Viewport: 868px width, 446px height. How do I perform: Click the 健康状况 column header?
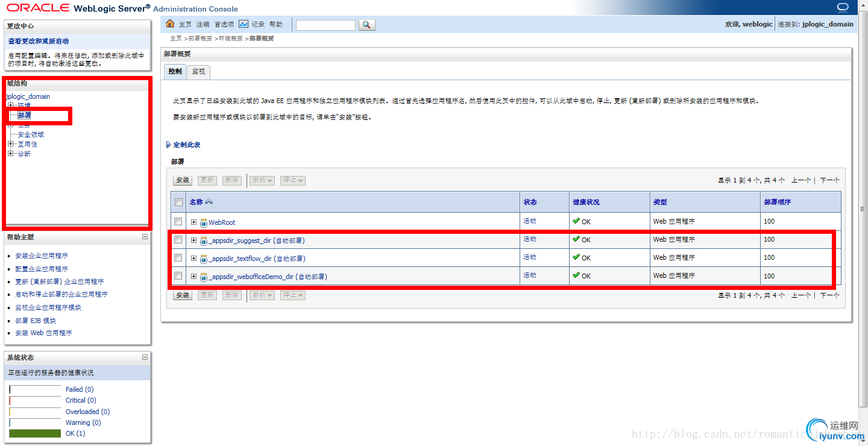coord(586,203)
